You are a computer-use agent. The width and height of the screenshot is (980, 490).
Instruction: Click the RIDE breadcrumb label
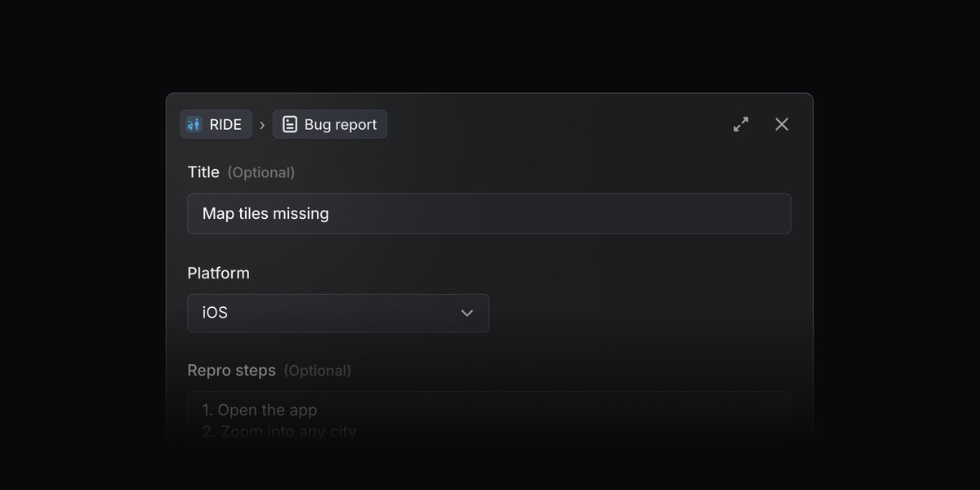click(226, 124)
